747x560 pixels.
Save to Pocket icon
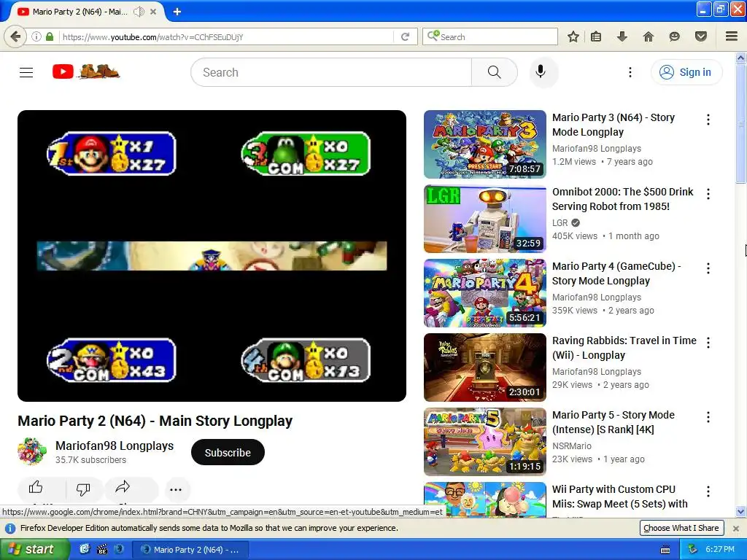click(700, 36)
